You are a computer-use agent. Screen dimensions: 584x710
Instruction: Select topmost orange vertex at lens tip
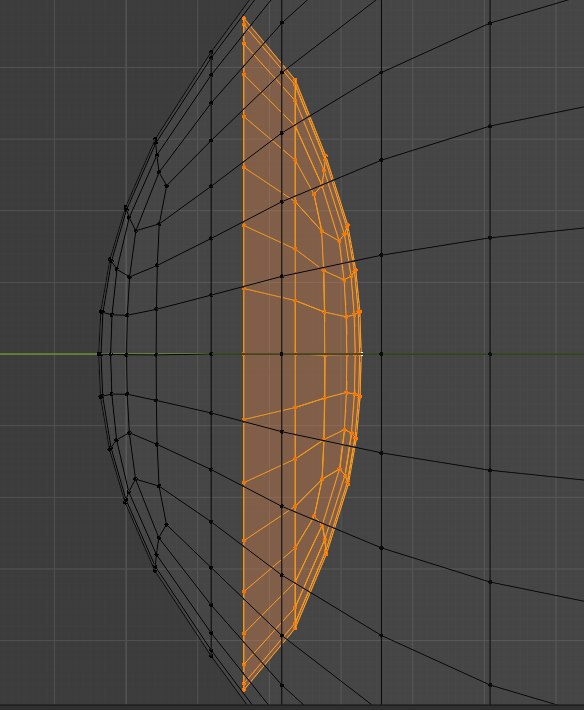coord(244,18)
